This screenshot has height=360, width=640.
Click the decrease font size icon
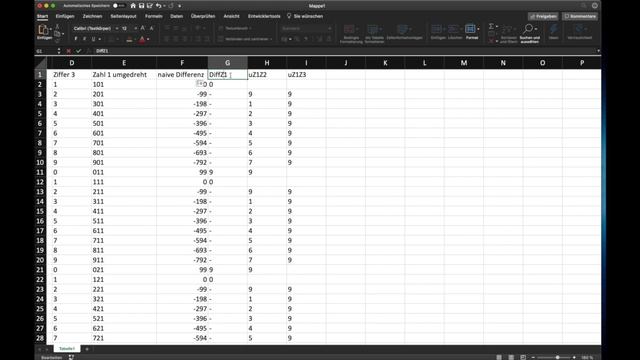click(x=151, y=28)
